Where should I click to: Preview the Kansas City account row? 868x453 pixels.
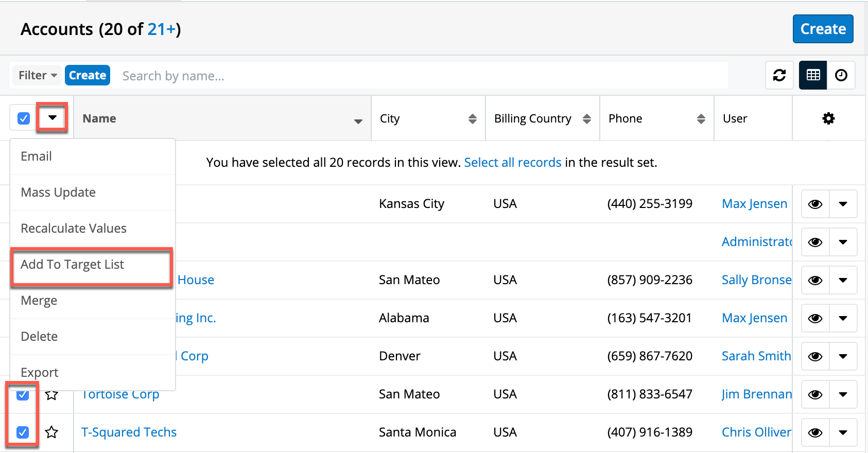tap(815, 204)
